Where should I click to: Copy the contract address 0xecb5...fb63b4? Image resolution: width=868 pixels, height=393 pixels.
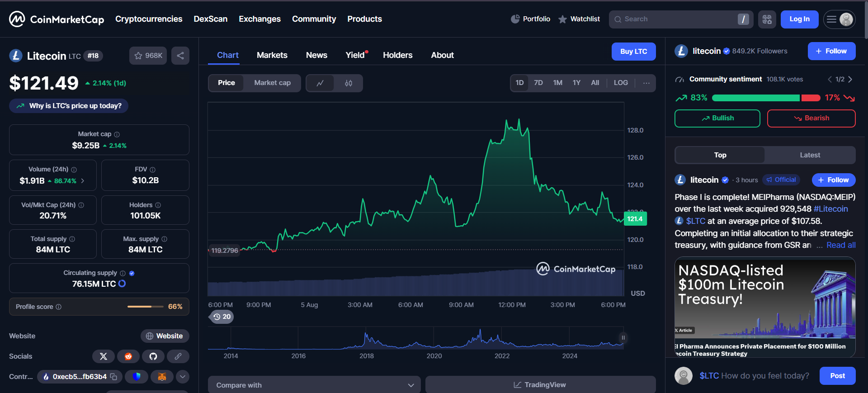[x=114, y=377]
